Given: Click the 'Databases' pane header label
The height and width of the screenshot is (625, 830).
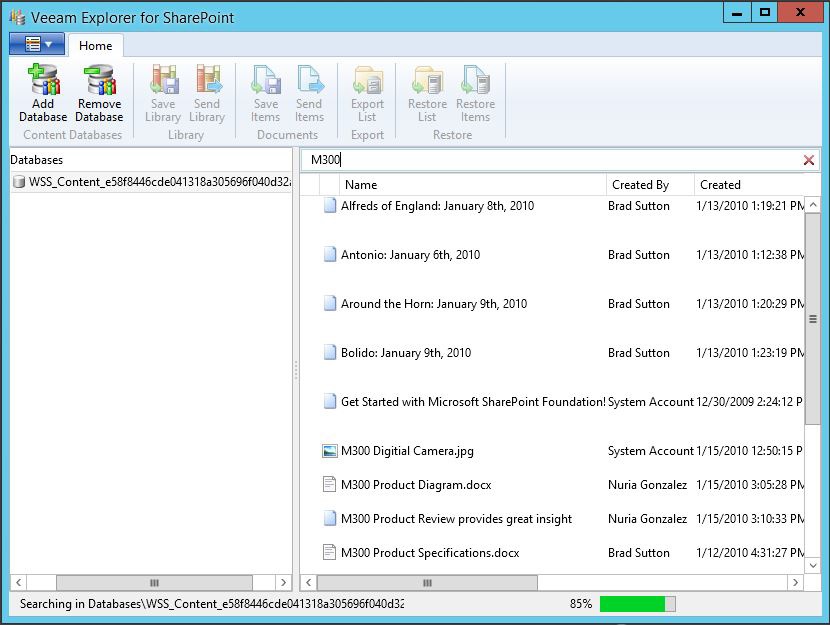Looking at the screenshot, I should 37,160.
